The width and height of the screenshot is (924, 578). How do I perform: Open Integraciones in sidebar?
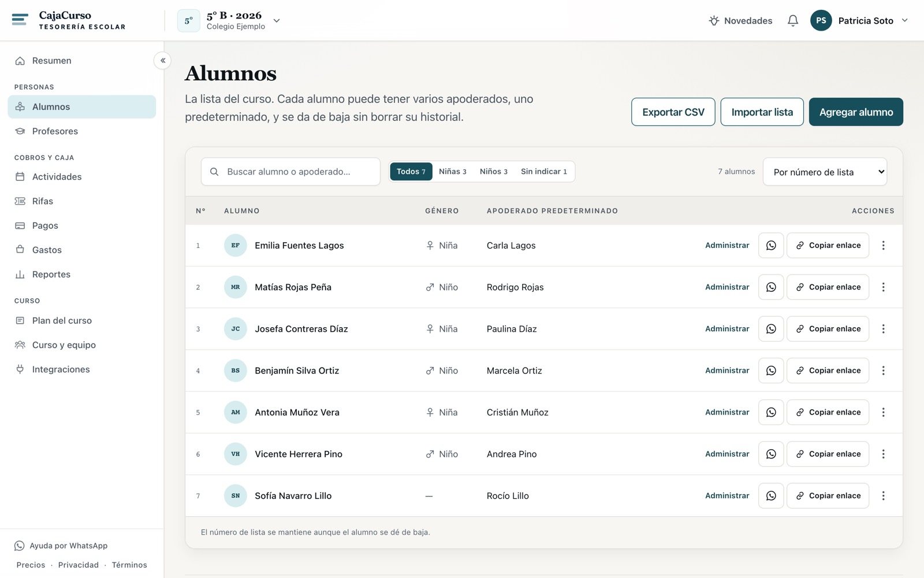(82, 369)
